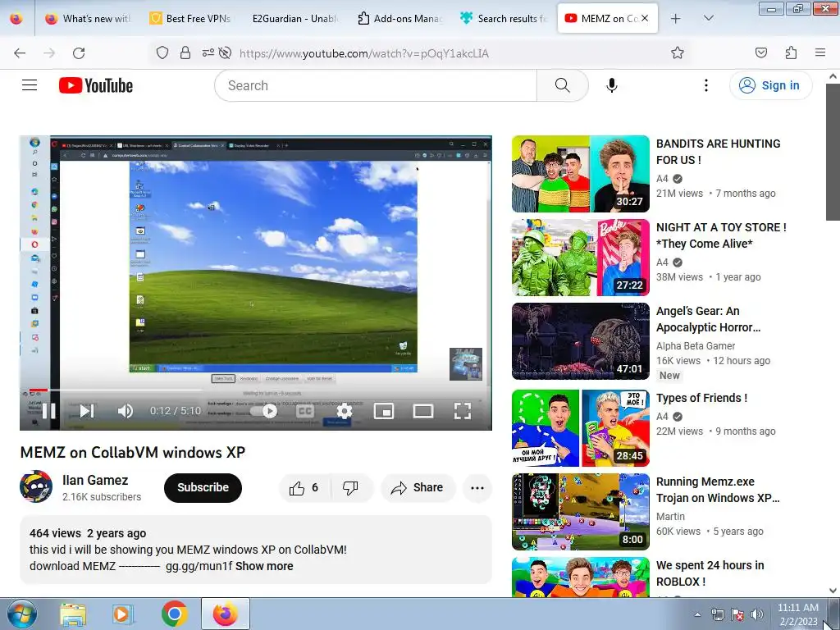840x630 pixels.
Task: Open site permissions icon in address bar
Action: (208, 52)
